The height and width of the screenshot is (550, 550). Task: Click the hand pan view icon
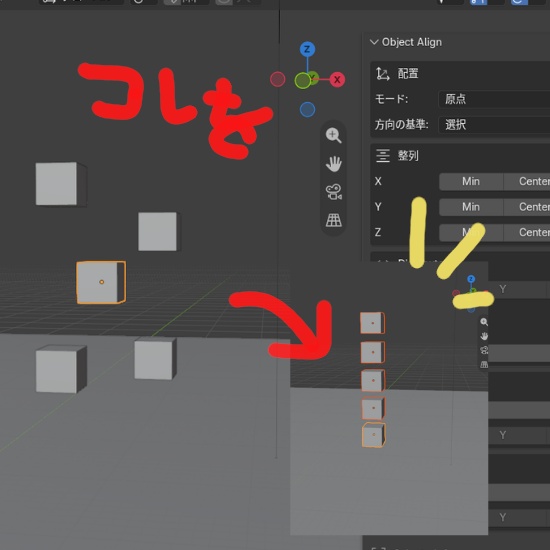[x=333, y=163]
